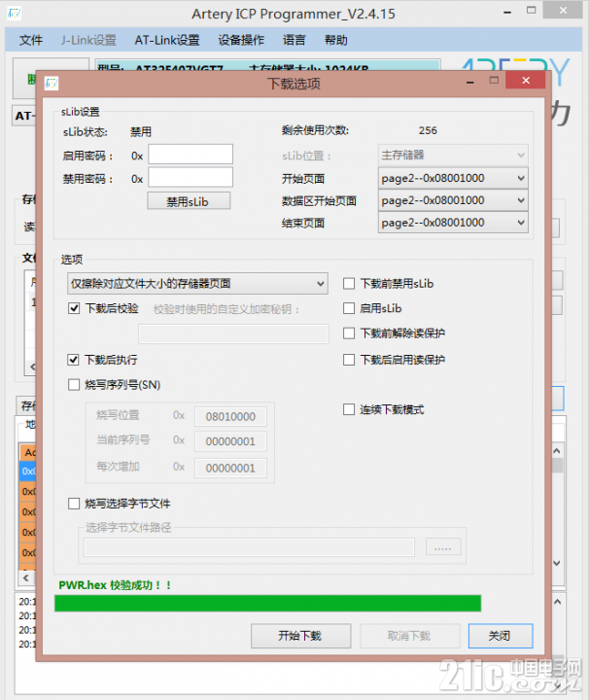Check the 下载后启用读保护 option
Screen dimensions: 589x700
pyautogui.click(x=349, y=360)
